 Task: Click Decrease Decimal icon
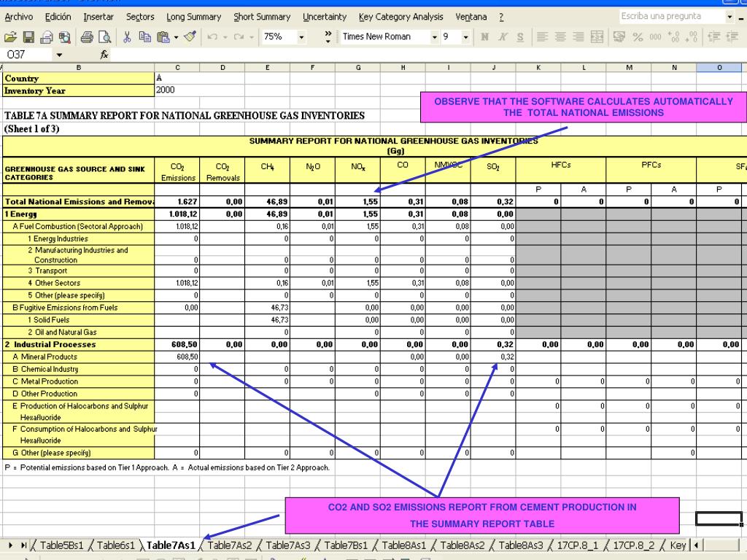click(692, 36)
